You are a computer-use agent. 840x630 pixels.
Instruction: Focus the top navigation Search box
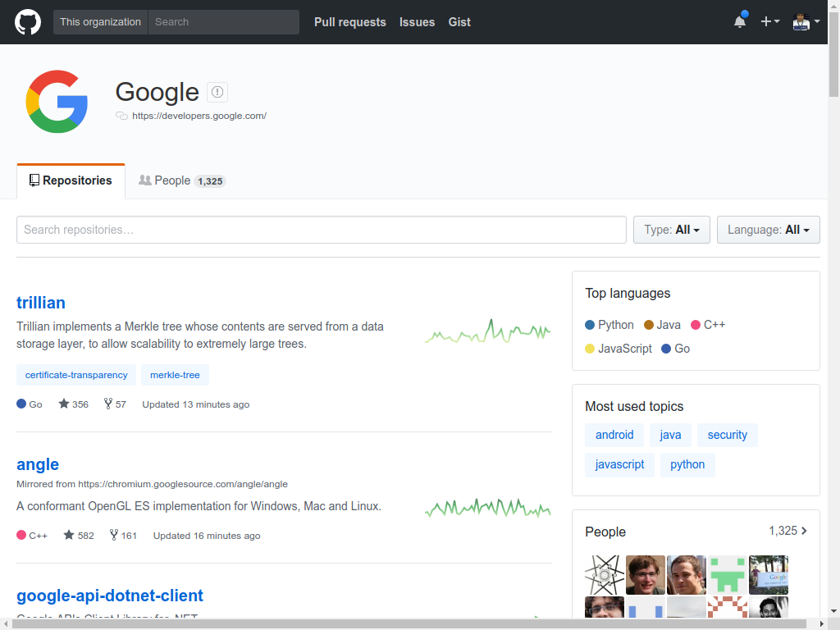point(223,22)
